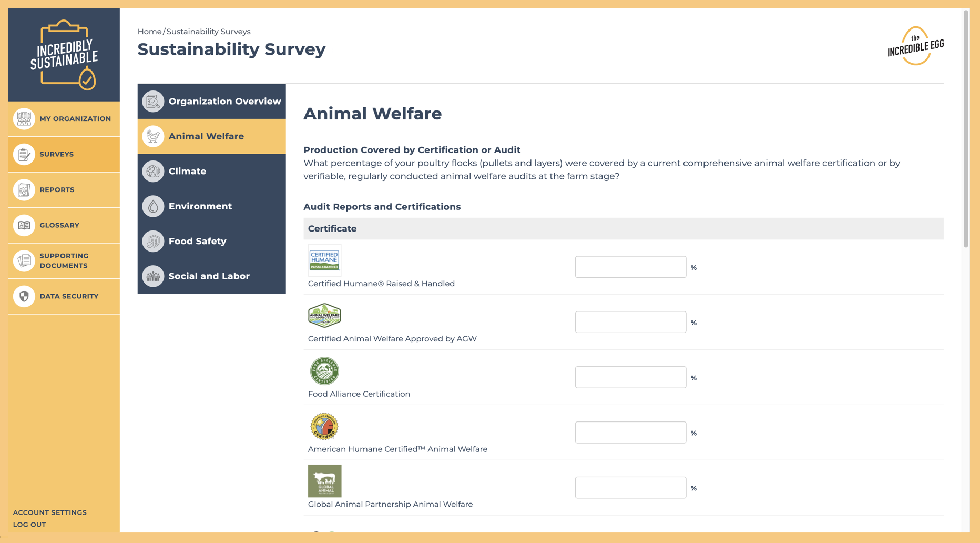Click the Incredibly Sustainable logo

64,55
